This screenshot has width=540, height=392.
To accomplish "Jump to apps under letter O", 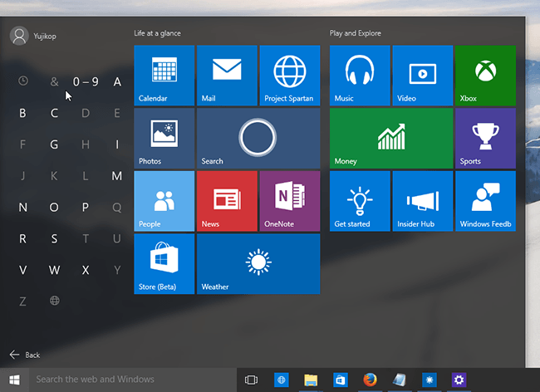I will [54, 208].
